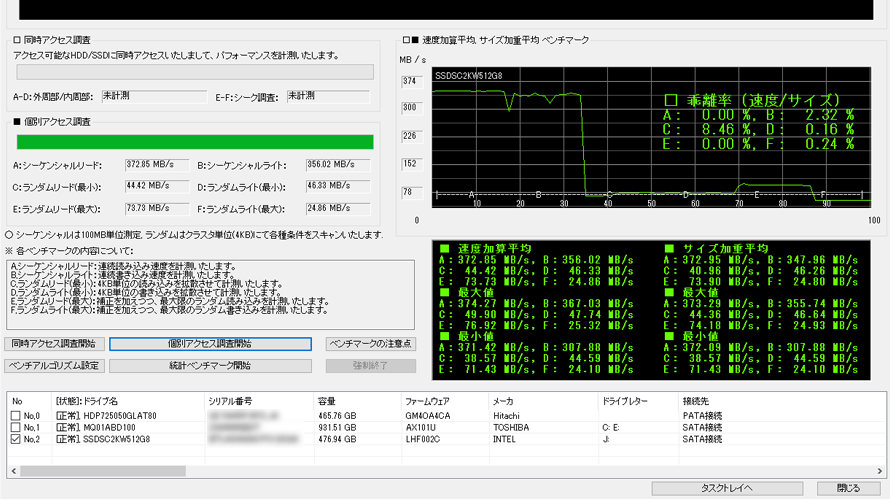The width and height of the screenshot is (890, 500).
Task: Uncheck the No.2 INTEL SSD checkbox
Action: [15, 439]
